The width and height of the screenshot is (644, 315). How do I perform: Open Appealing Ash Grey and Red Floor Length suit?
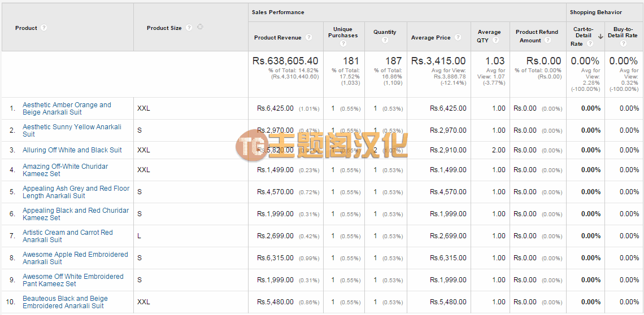pyautogui.click(x=76, y=192)
